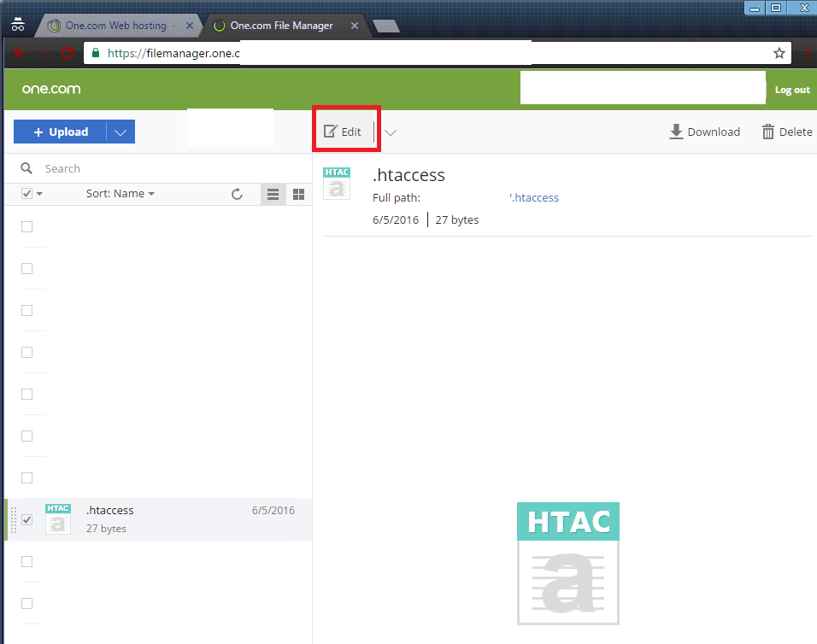Viewport: 817px width, 644px height.
Task: Click the refresh file list icon
Action: pos(238,194)
